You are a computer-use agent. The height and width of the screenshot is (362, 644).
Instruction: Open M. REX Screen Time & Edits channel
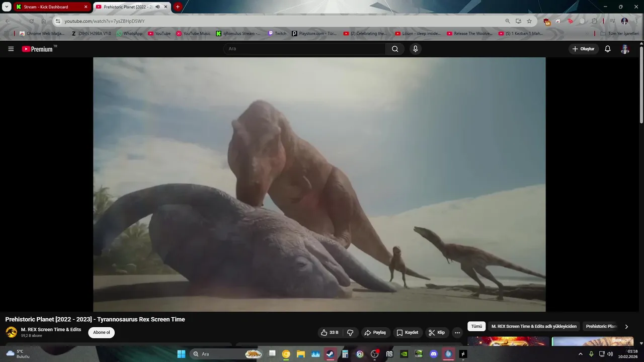[51, 329]
